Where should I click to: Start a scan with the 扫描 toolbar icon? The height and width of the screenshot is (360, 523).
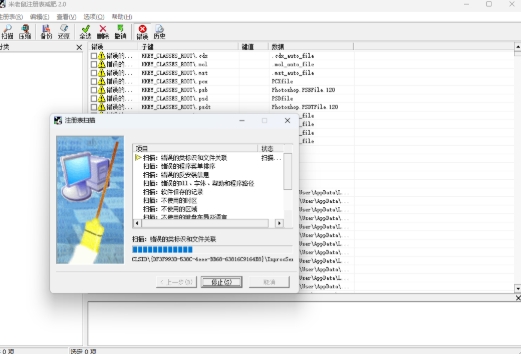tap(7, 32)
